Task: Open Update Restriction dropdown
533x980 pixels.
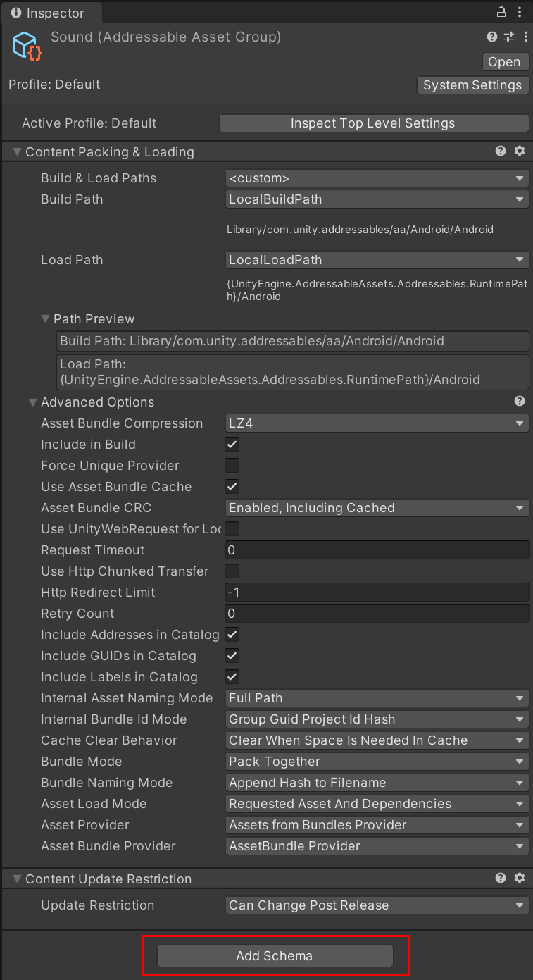Action: [x=377, y=905]
